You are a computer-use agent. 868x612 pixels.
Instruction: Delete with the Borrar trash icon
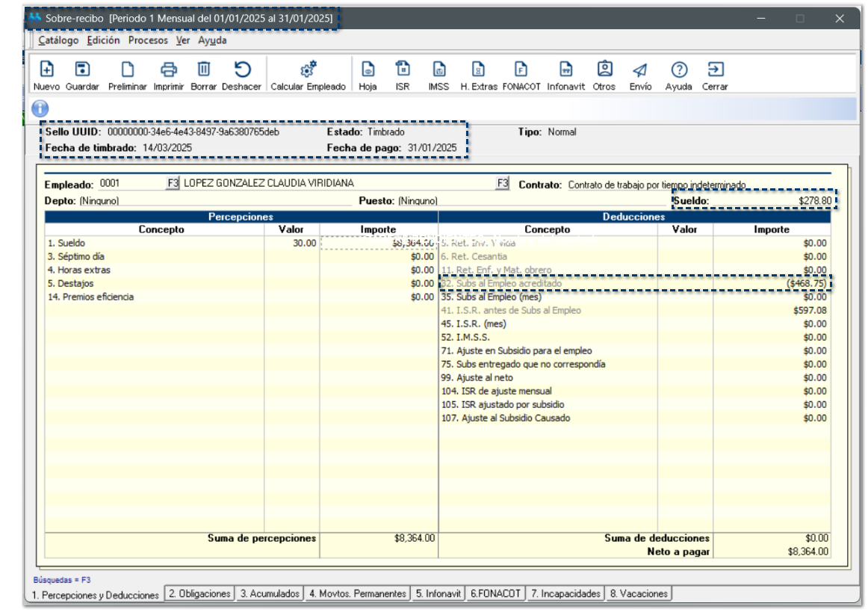click(x=203, y=70)
